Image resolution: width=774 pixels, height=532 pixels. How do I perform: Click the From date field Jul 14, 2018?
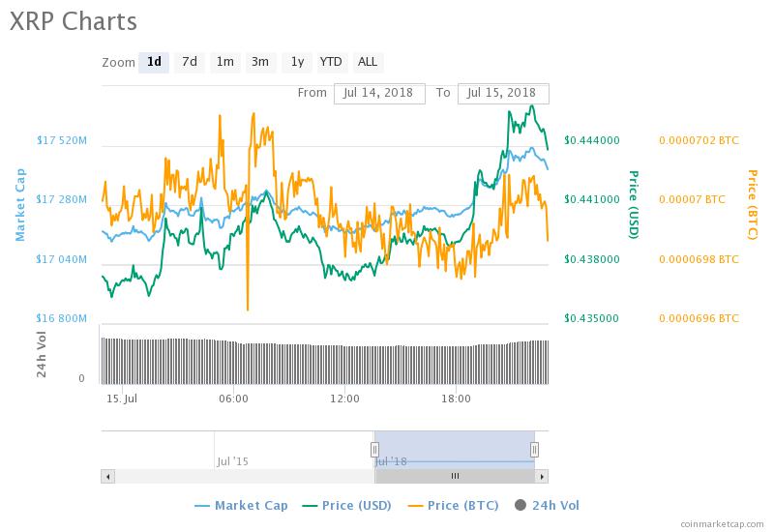379,93
